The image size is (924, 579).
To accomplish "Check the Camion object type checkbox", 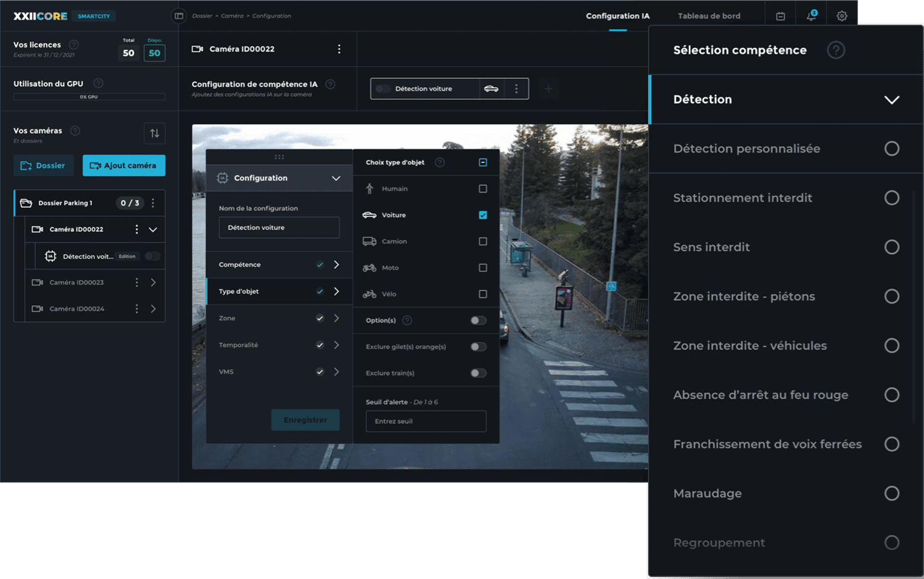I will click(x=483, y=242).
